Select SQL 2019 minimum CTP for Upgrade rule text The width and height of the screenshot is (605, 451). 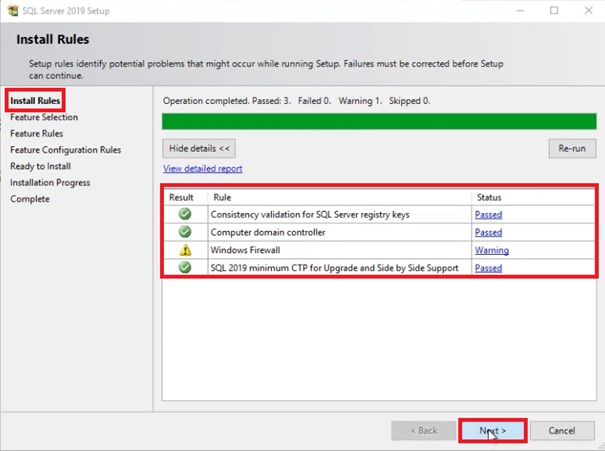point(335,268)
